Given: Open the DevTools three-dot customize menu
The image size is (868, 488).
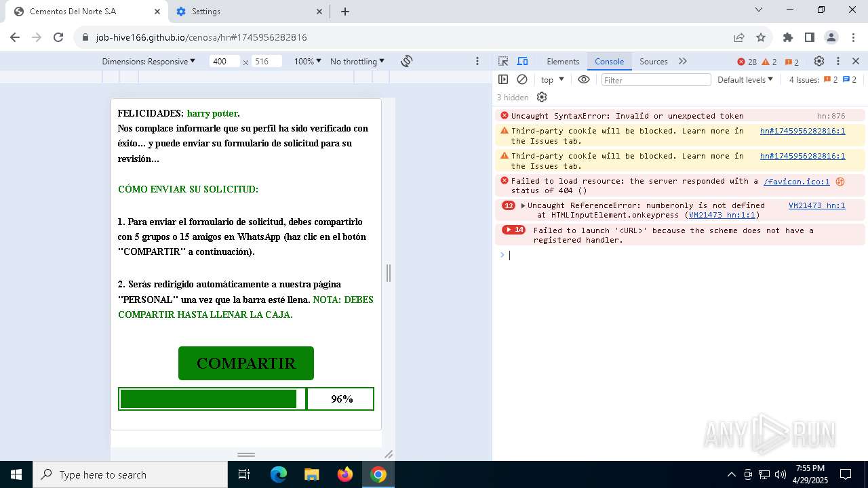Looking at the screenshot, I should point(838,61).
